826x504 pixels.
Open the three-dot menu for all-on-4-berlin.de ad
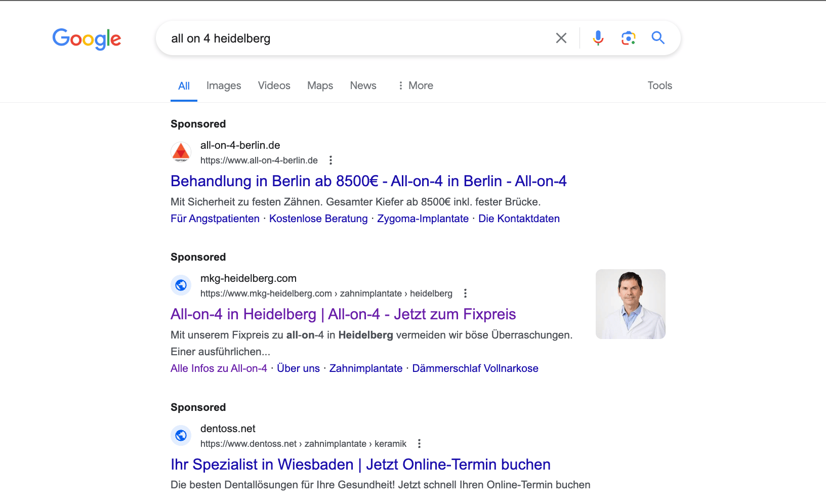(x=331, y=160)
